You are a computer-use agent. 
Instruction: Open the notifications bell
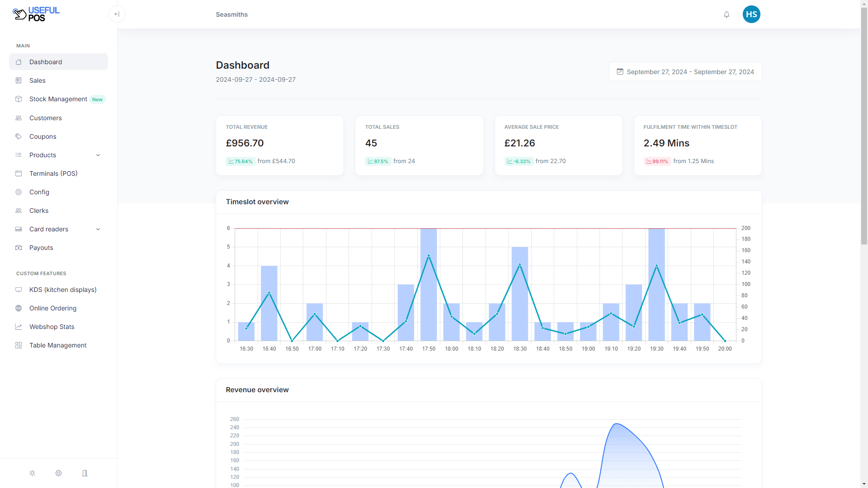point(726,14)
